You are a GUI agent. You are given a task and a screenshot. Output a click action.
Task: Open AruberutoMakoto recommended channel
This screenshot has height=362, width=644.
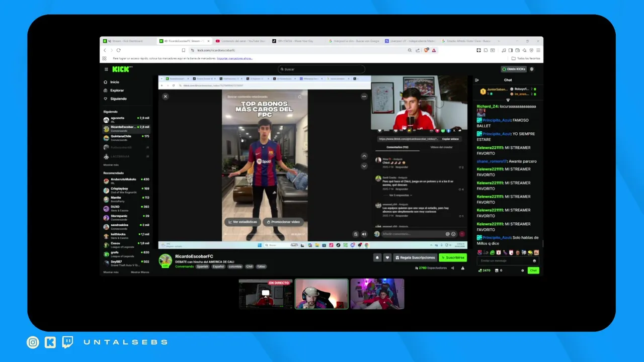(126, 180)
